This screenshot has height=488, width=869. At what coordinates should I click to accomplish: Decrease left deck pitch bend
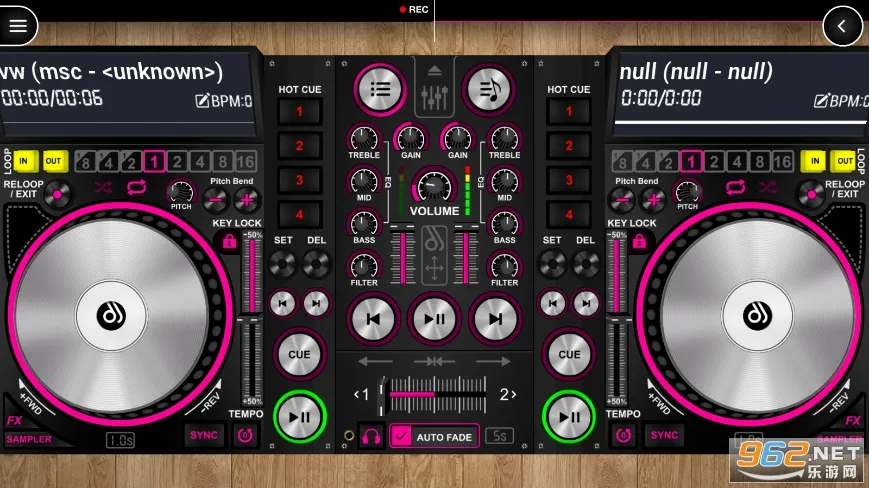pos(215,200)
